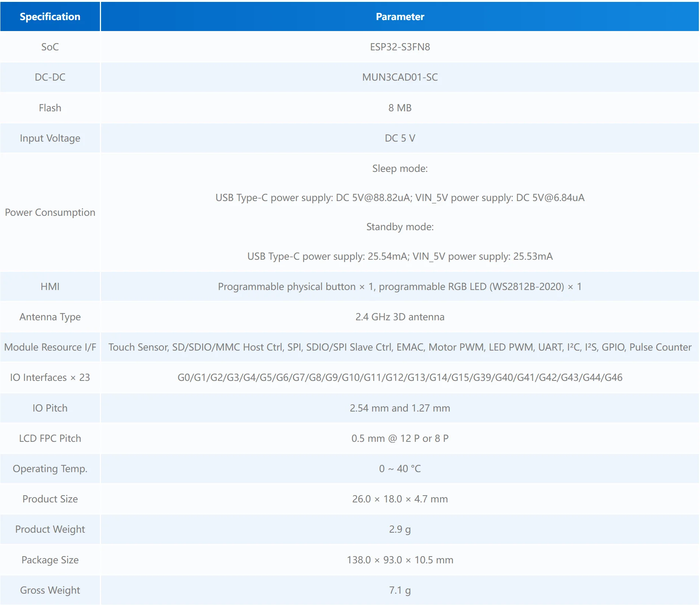Select the '2.54 mm and 1.27 mm' value
Screen dimensions: 700x605
pyautogui.click(x=400, y=408)
